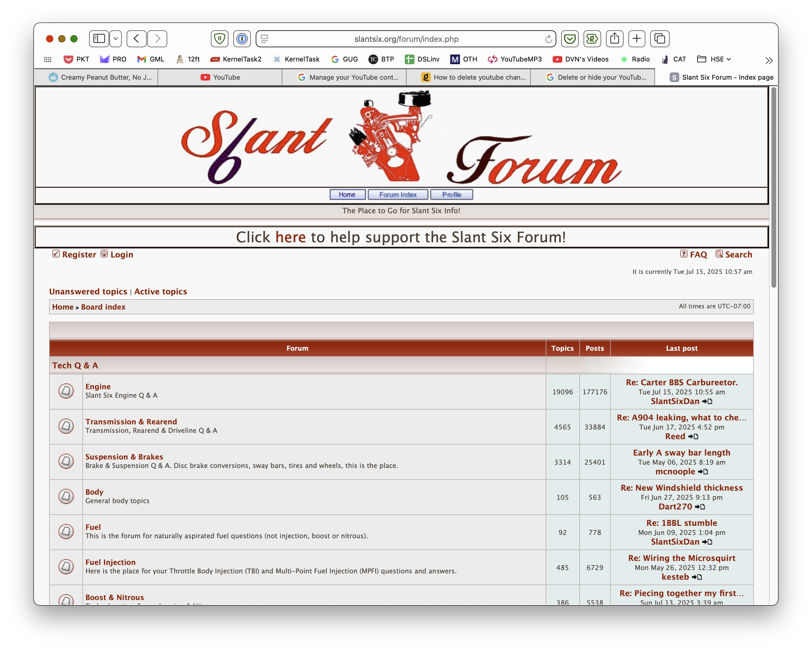Click the privacy shield icon in the address bar
The image size is (812, 650).
(220, 39)
